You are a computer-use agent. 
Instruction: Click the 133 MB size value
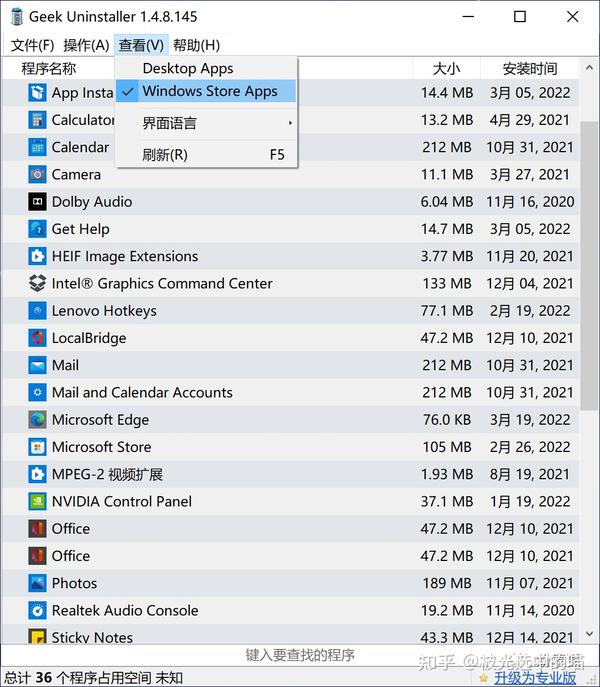pos(447,283)
